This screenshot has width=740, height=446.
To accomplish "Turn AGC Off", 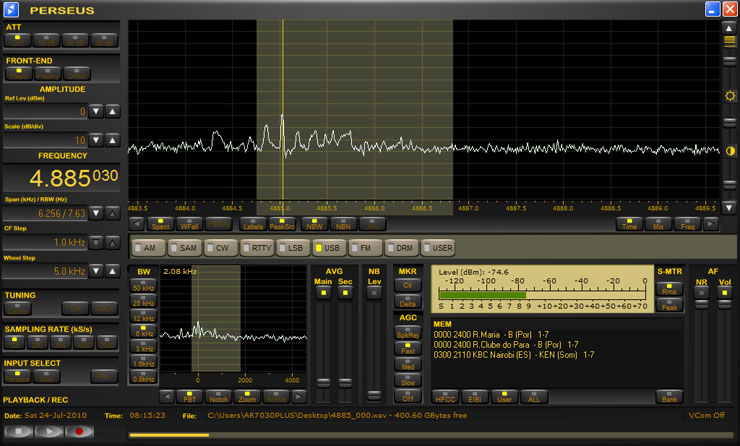I will 408,396.
